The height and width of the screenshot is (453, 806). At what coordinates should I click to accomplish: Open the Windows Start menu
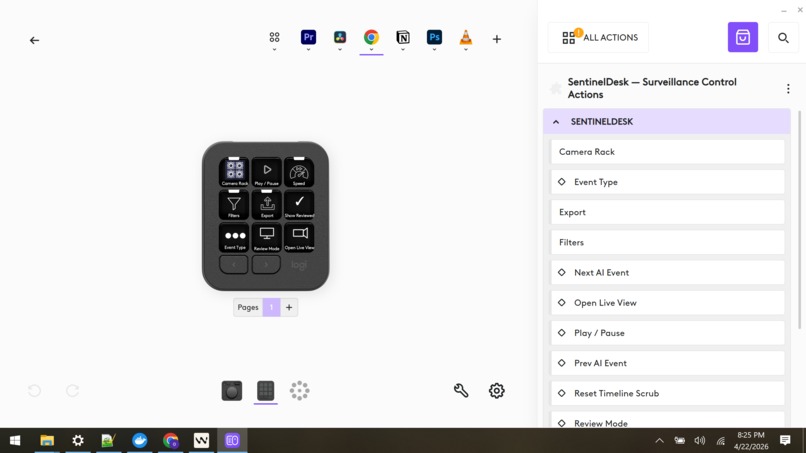15,441
